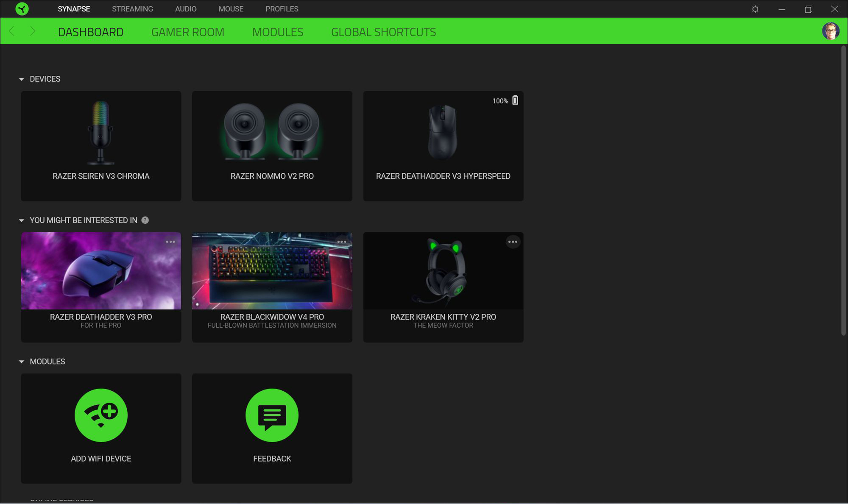Collapse the Modules section

(22, 362)
